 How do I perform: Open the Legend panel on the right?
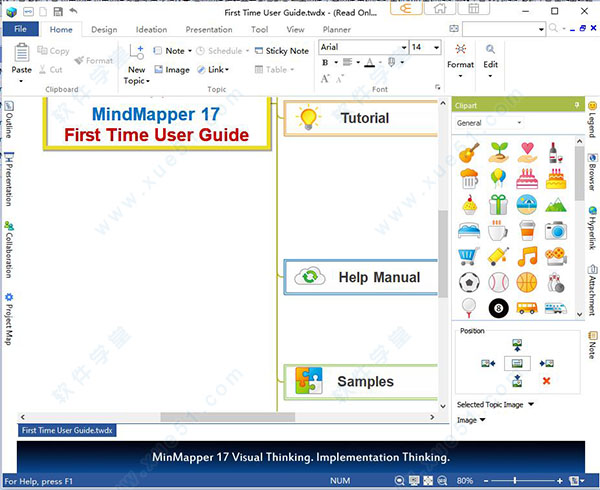click(x=592, y=119)
